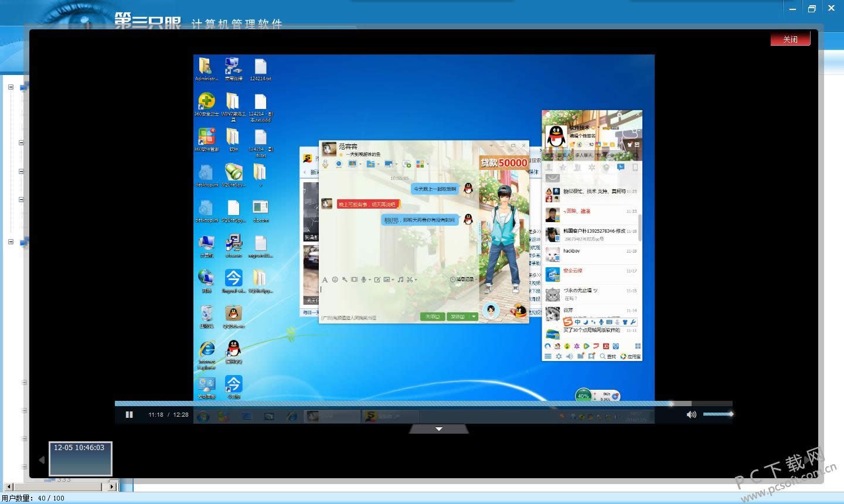Open the emoji picker in the QQ chat toolbar
This screenshot has height=504, width=844.
[x=335, y=280]
